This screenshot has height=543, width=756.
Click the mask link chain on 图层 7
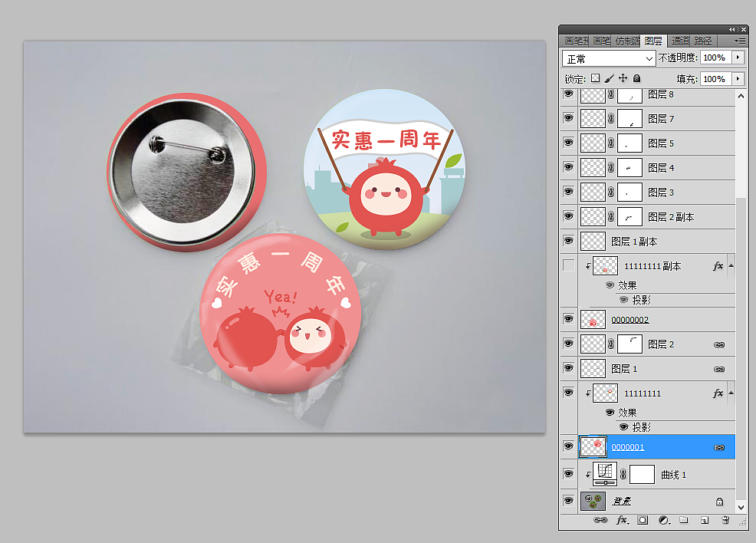[x=611, y=118]
